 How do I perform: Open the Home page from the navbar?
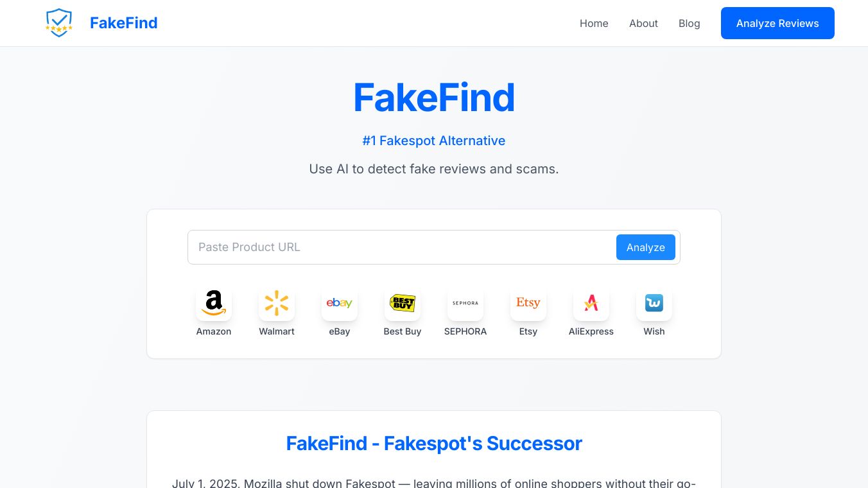pos(594,23)
